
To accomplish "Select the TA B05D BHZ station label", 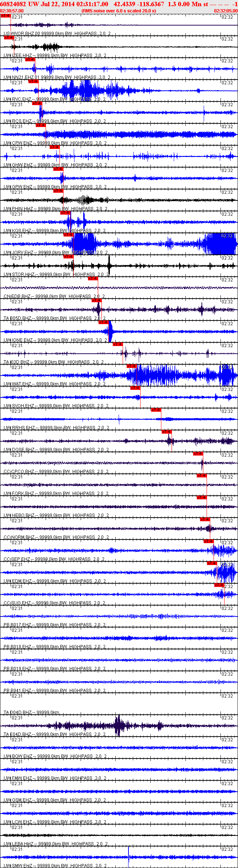I will click(55, 318).
